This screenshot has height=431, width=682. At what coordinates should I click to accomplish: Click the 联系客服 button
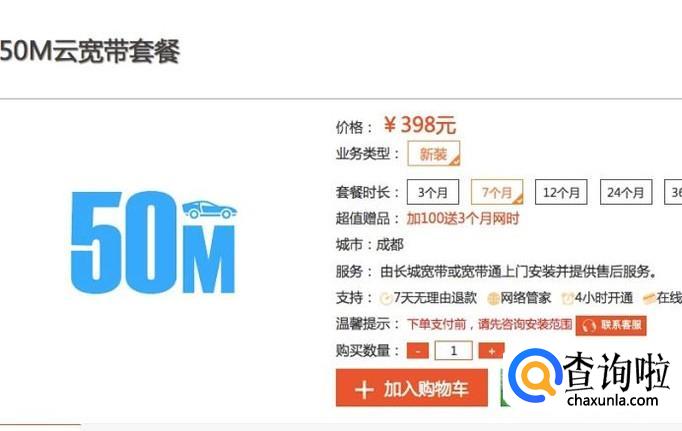click(611, 325)
